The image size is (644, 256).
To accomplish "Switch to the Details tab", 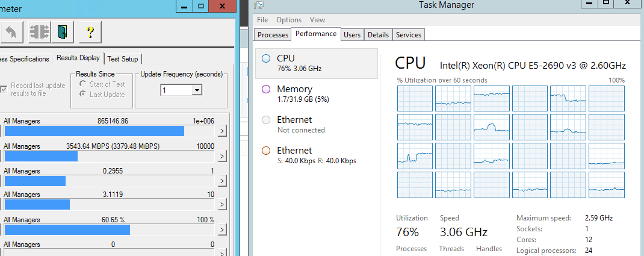I will (378, 35).
